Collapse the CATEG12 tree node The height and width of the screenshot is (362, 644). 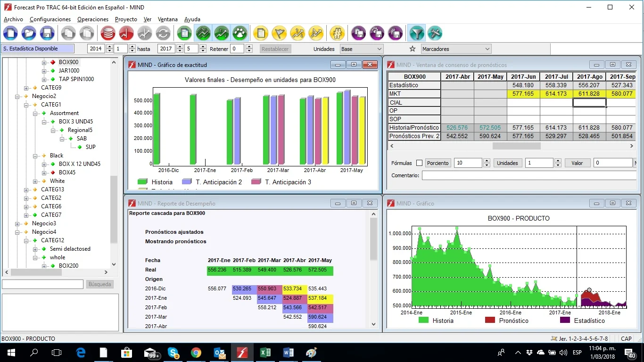[x=27, y=240]
